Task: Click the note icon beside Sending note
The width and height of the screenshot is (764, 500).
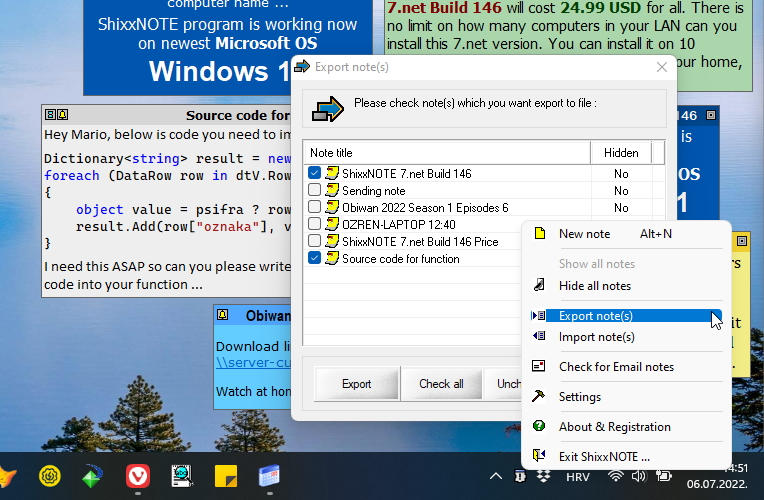Action: pyautogui.click(x=332, y=190)
